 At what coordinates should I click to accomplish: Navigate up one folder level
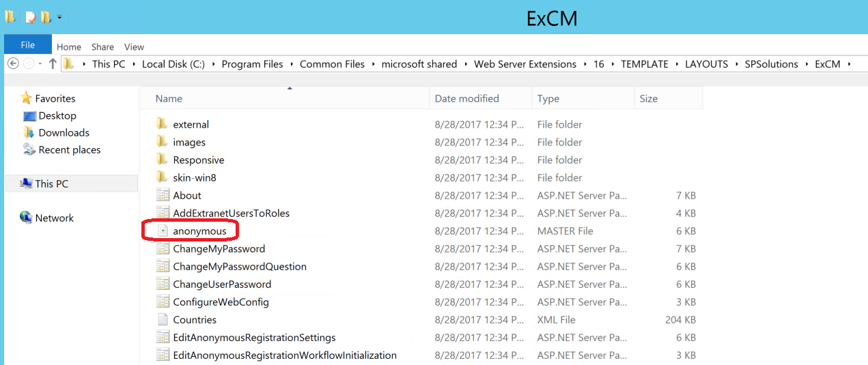click(52, 63)
